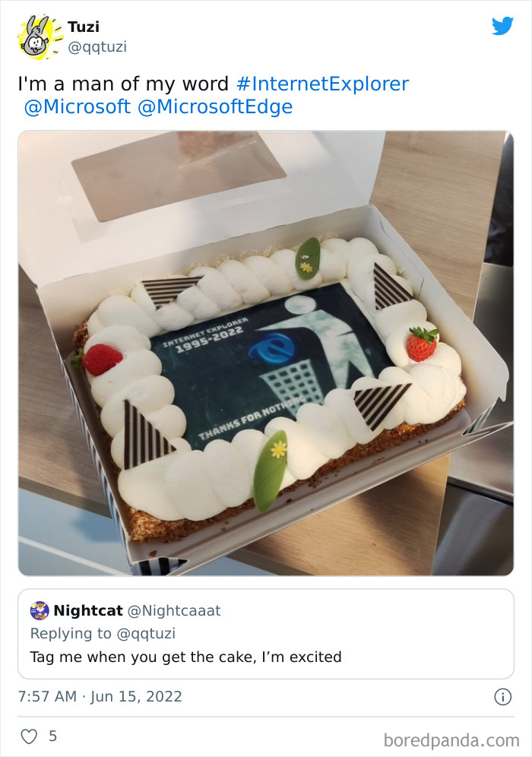532x757 pixels.
Task: Click the heart like icon
Action: (29, 736)
